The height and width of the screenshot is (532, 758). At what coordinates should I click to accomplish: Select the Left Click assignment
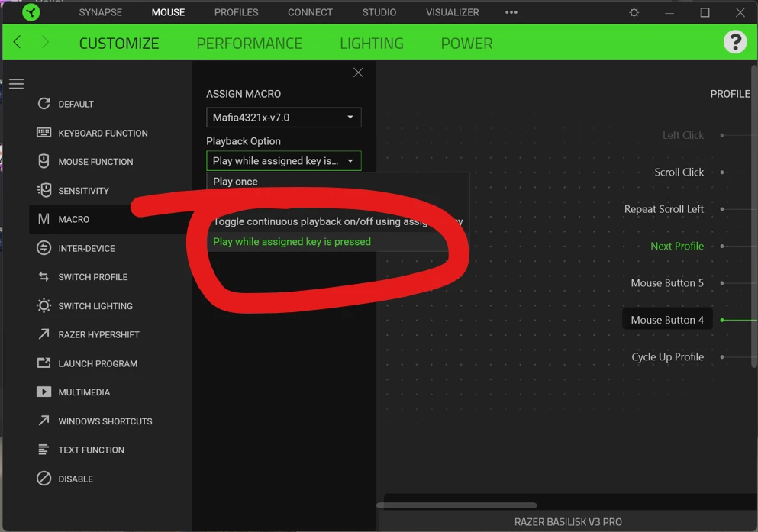(683, 135)
